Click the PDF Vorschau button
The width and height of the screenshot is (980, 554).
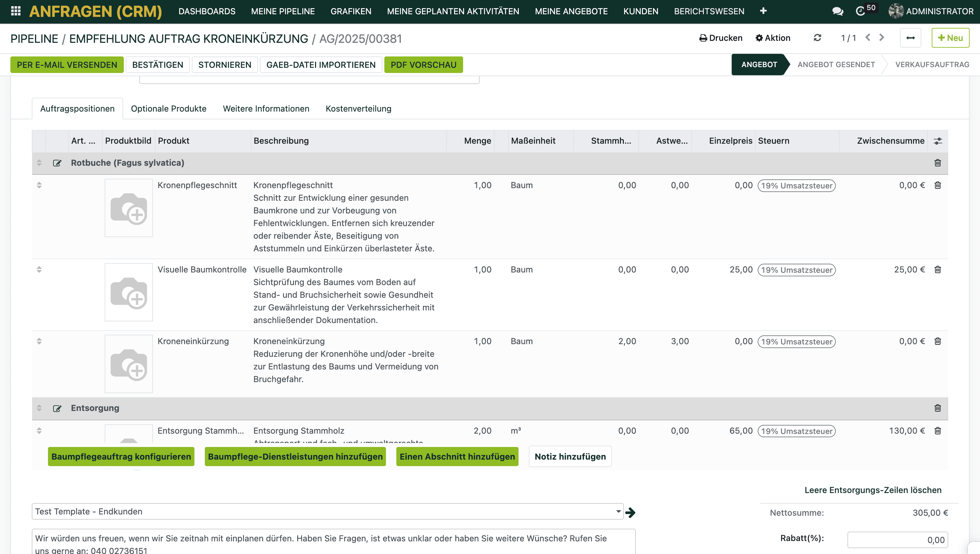pyautogui.click(x=423, y=65)
